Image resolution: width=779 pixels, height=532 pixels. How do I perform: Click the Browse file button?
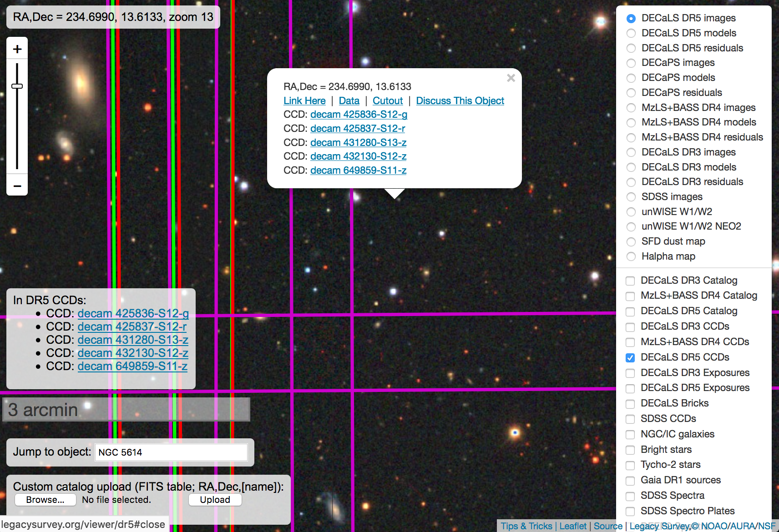tap(45, 500)
